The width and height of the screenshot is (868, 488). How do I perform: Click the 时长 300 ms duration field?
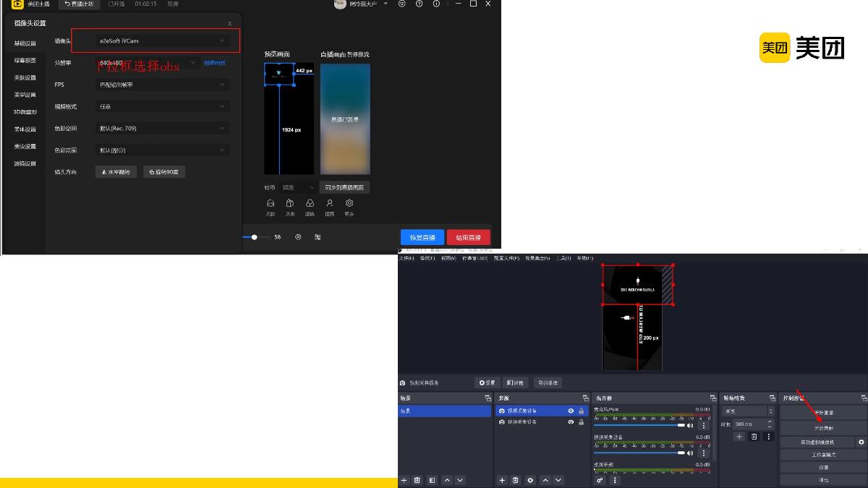click(750, 424)
